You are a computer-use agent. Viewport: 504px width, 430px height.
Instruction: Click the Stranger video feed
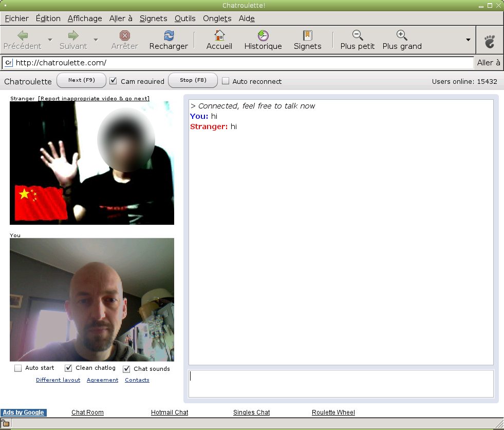pyautogui.click(x=92, y=163)
